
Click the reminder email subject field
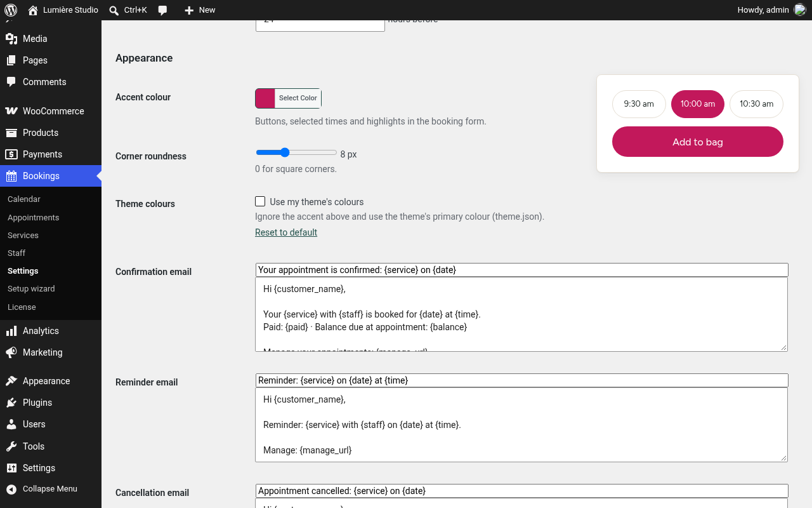coord(521,380)
